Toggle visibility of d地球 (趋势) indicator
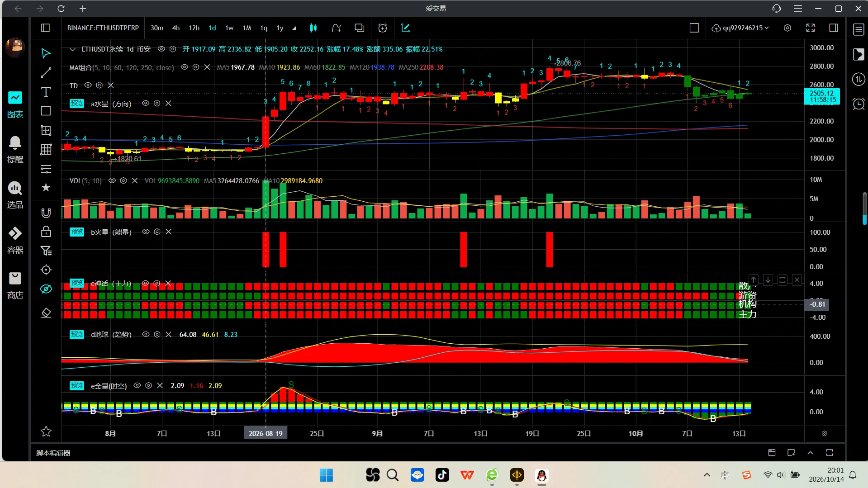 click(146, 334)
